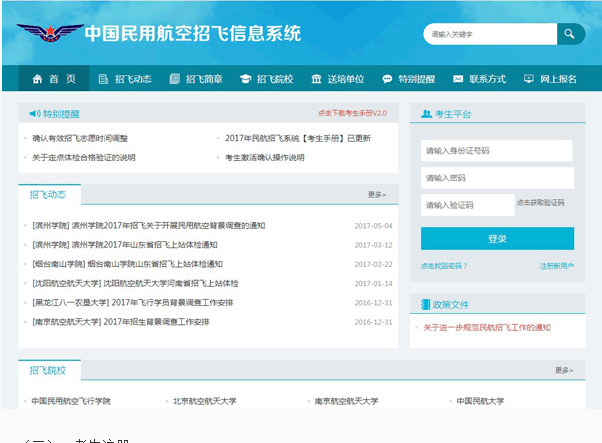Click the 2017-02-22 date text
The width and height of the screenshot is (602, 443).
(x=374, y=264)
